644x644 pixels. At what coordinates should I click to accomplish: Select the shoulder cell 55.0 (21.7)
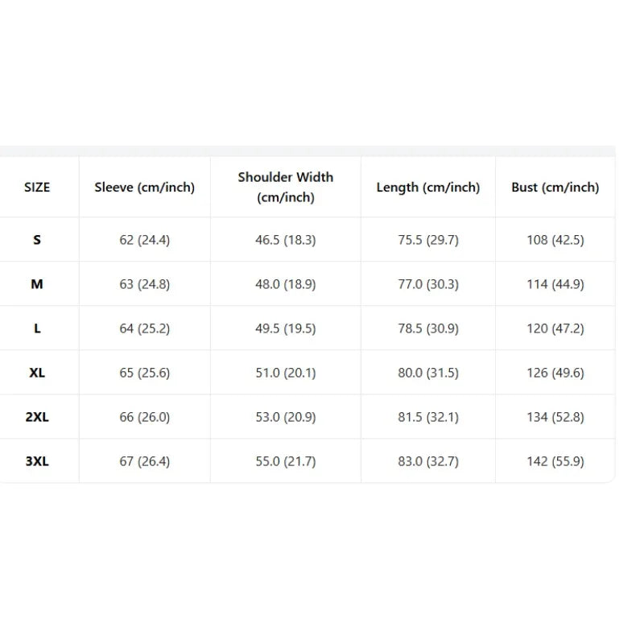point(286,461)
